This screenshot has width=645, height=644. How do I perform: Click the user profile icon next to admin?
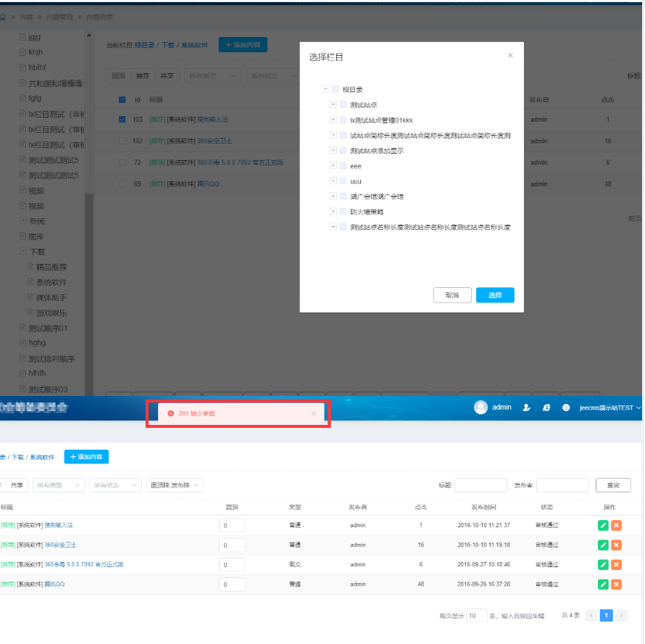[x=526, y=408]
